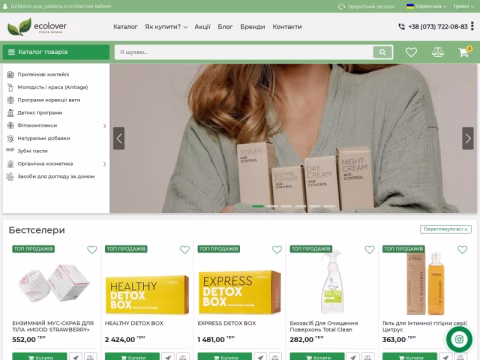
Task: Open Програми корекції ваги category text
Action: pyautogui.click(x=49, y=100)
